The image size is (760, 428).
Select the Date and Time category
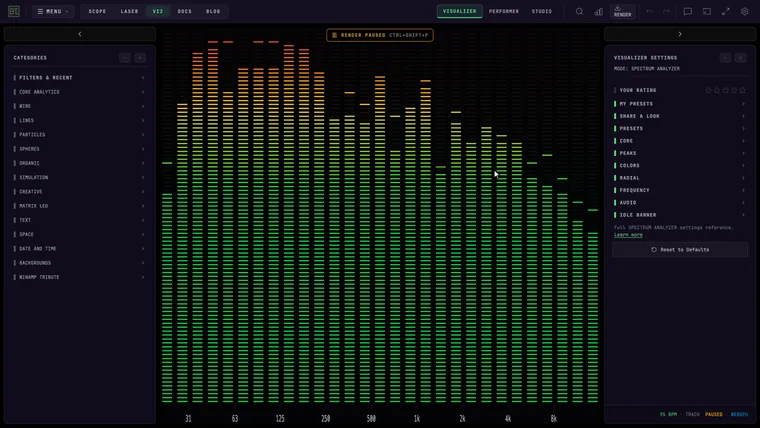point(79,248)
